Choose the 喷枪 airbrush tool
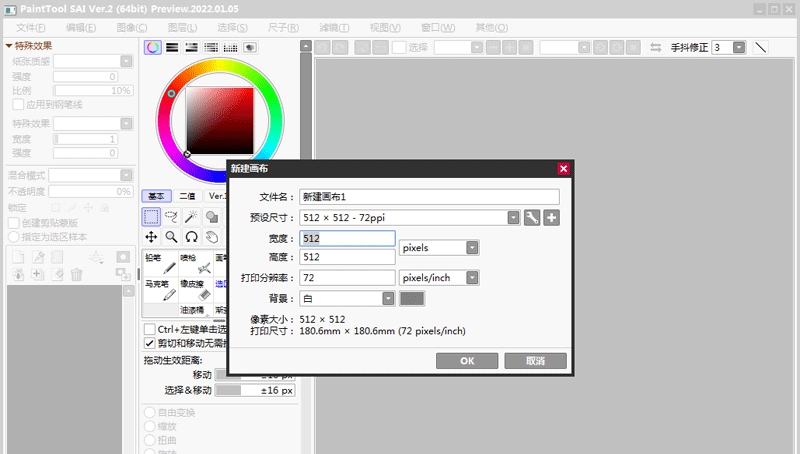Viewport: 800px width, 454px height. [195, 264]
